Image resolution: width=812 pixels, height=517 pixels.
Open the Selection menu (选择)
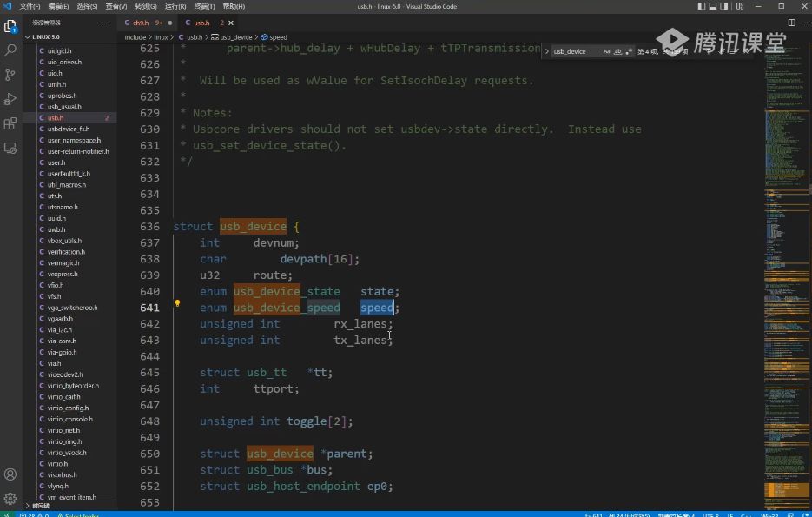pyautogui.click(x=87, y=6)
